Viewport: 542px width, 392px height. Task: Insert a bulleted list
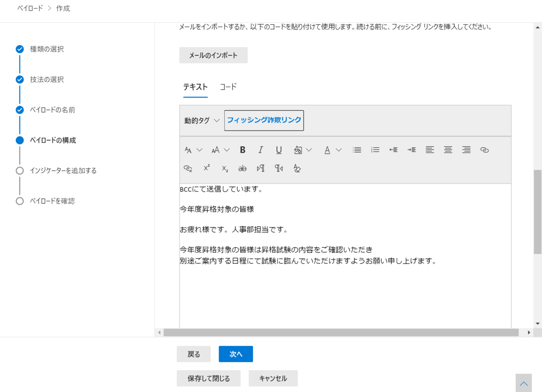pos(357,149)
